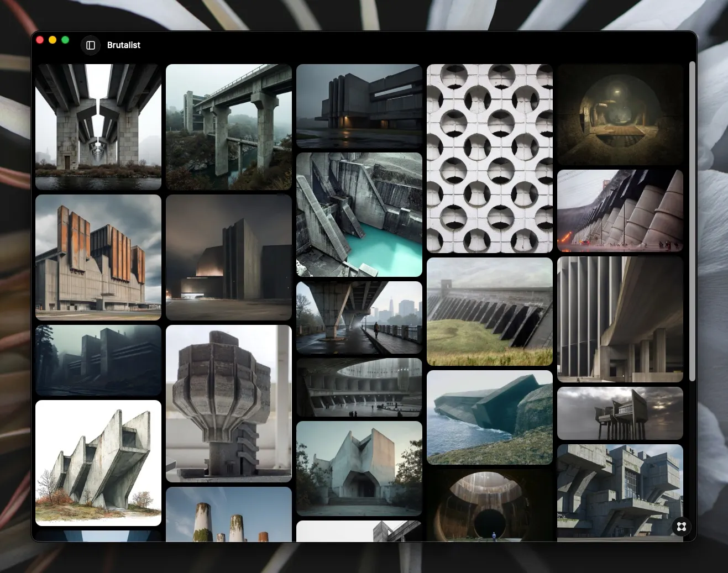
Task: Open image of misty forest bunker building
Action: coord(98,360)
